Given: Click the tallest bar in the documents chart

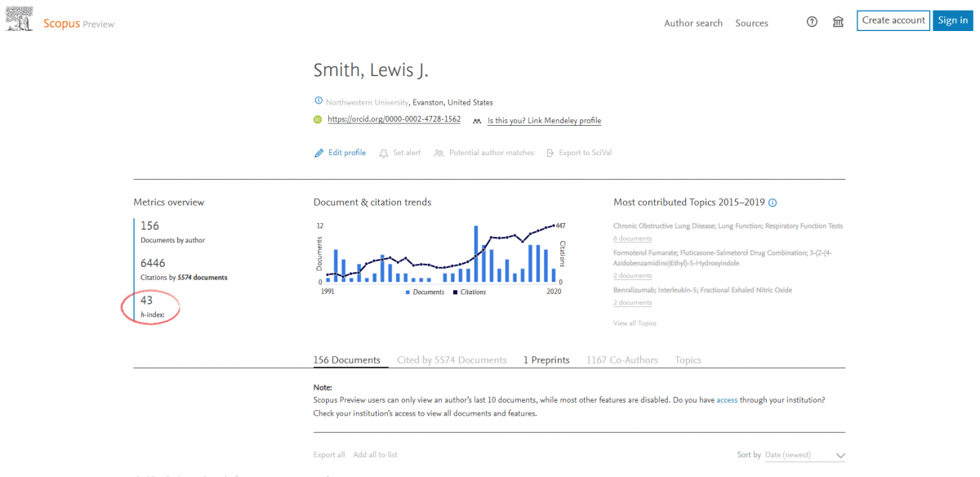Looking at the screenshot, I should [x=475, y=254].
